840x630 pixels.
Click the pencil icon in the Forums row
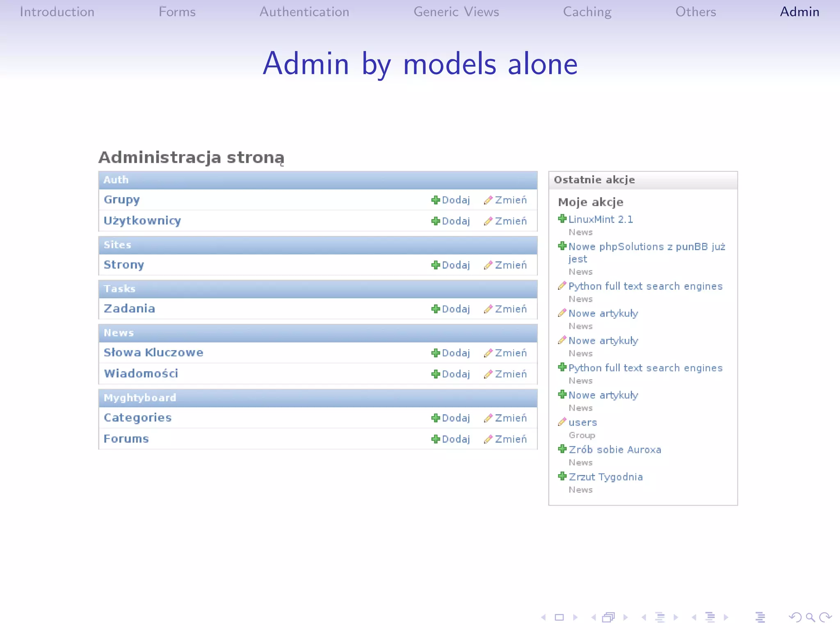point(488,439)
